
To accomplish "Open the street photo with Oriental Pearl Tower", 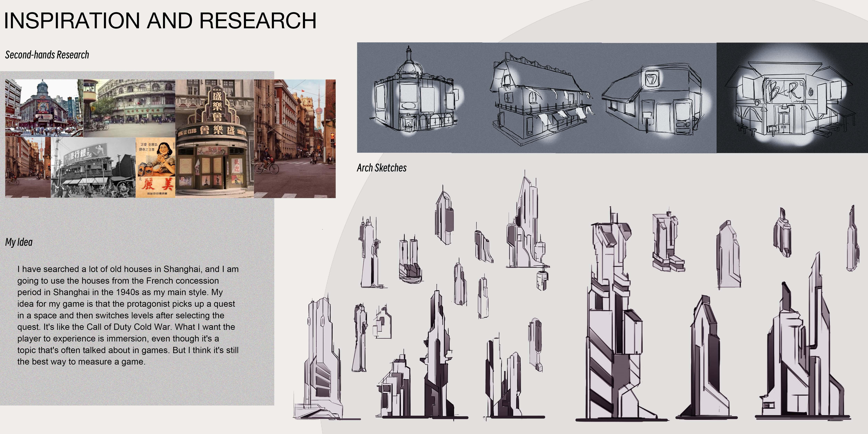I will click(x=295, y=138).
